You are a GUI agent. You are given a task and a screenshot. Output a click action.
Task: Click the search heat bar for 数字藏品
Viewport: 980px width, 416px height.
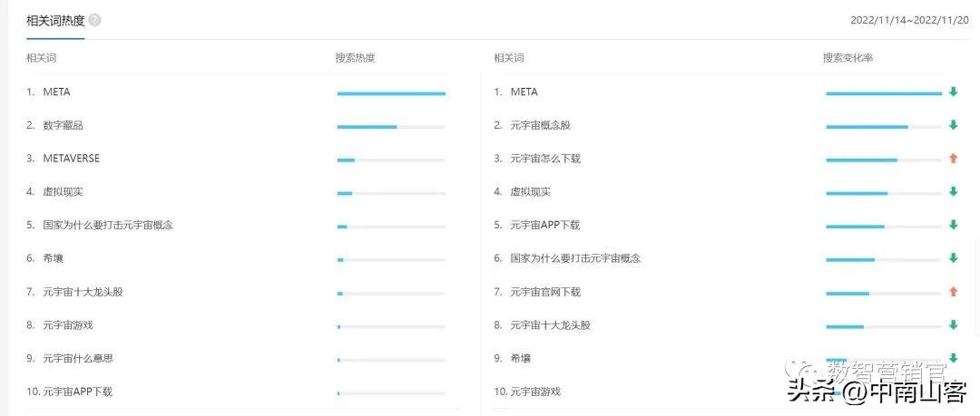[x=390, y=126]
